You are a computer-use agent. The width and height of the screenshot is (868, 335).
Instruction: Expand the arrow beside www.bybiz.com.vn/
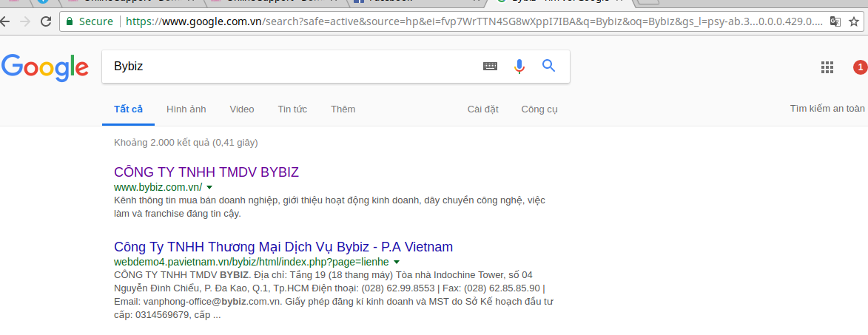[209, 187]
